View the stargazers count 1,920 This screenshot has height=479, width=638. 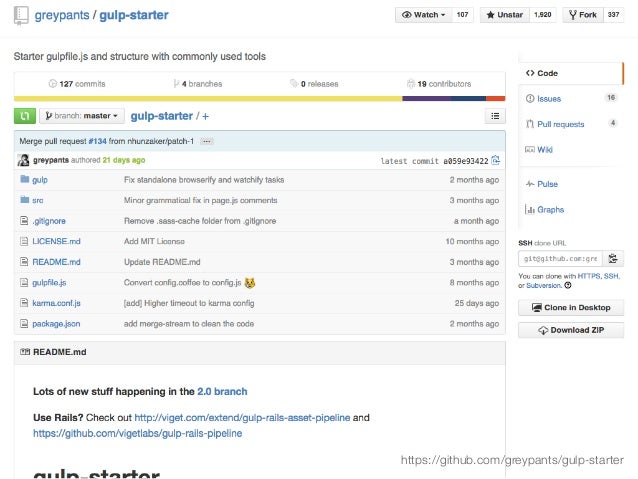pyautogui.click(x=543, y=15)
